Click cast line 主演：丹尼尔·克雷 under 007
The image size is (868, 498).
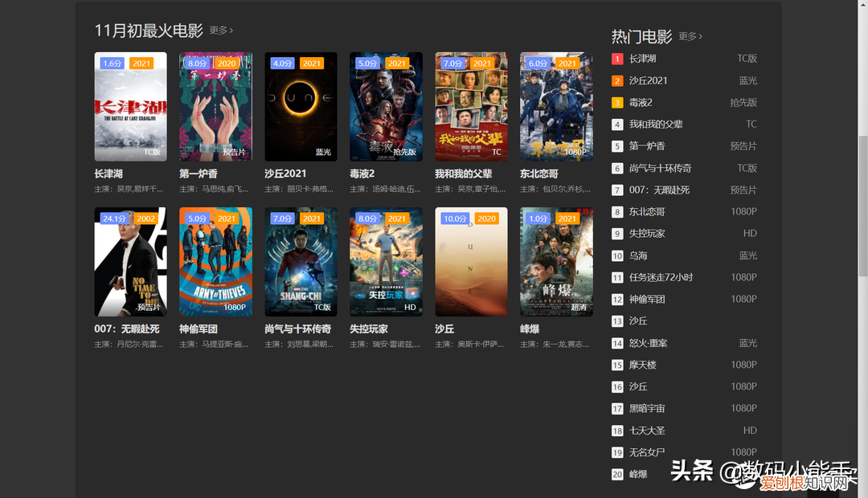pos(129,344)
